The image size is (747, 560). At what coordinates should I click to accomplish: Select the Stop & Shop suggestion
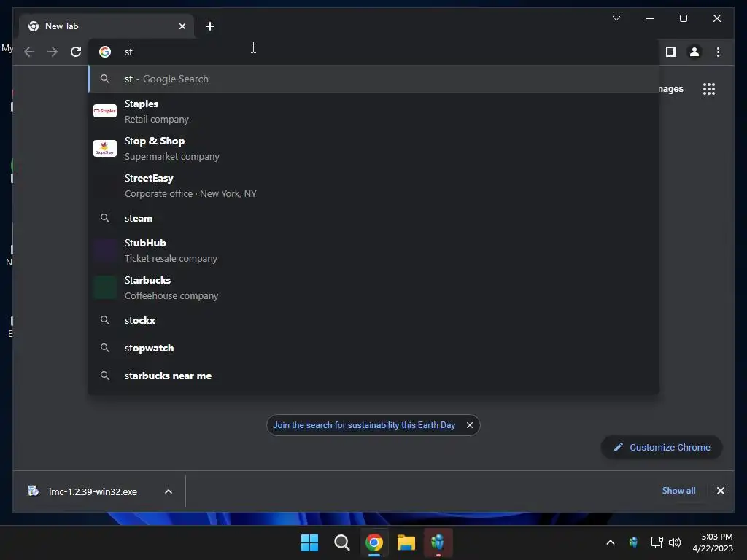(373, 149)
